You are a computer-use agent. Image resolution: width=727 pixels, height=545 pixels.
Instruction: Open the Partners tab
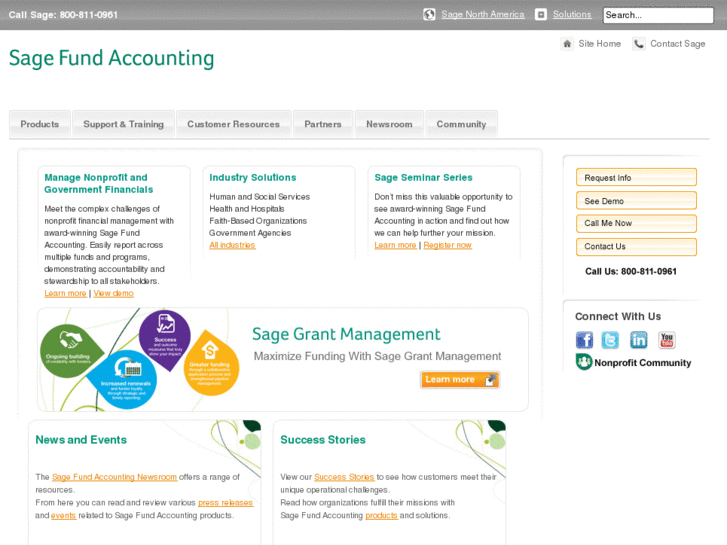323,124
